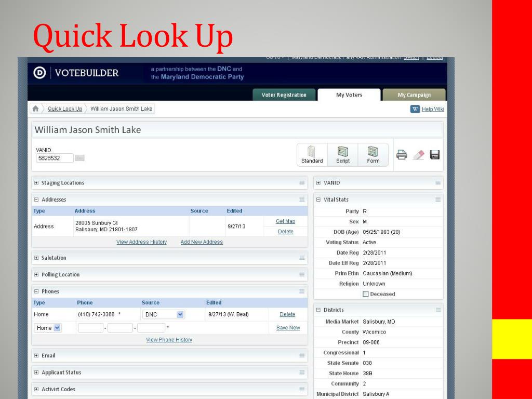Click the new phone last digits field
Screen dimensions: 532x399
click(151, 328)
